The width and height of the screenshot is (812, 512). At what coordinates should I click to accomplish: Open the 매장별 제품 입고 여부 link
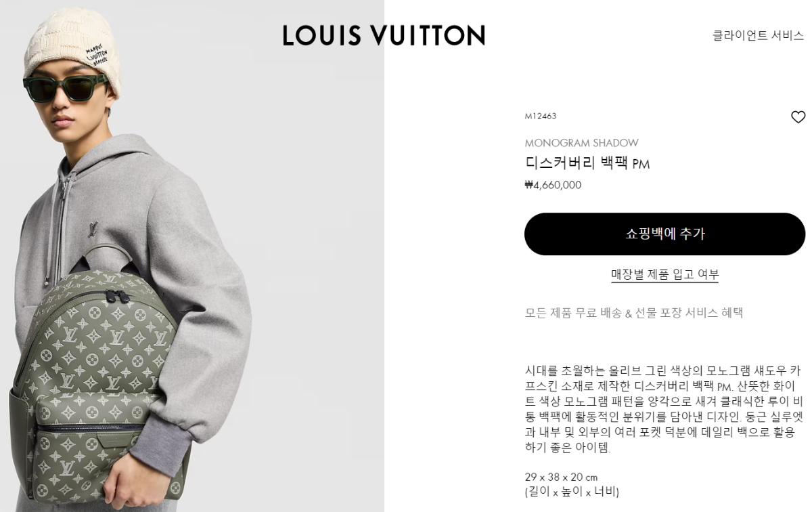[x=664, y=274]
